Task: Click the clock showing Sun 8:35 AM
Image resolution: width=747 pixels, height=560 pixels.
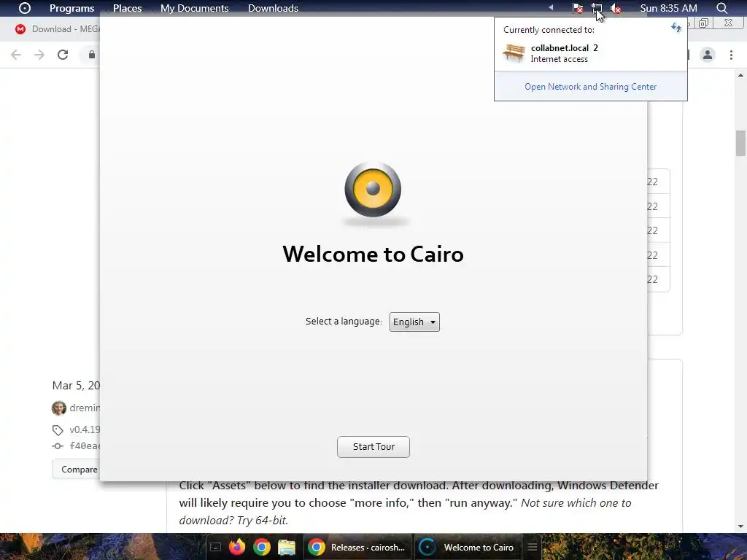Action: [x=668, y=8]
